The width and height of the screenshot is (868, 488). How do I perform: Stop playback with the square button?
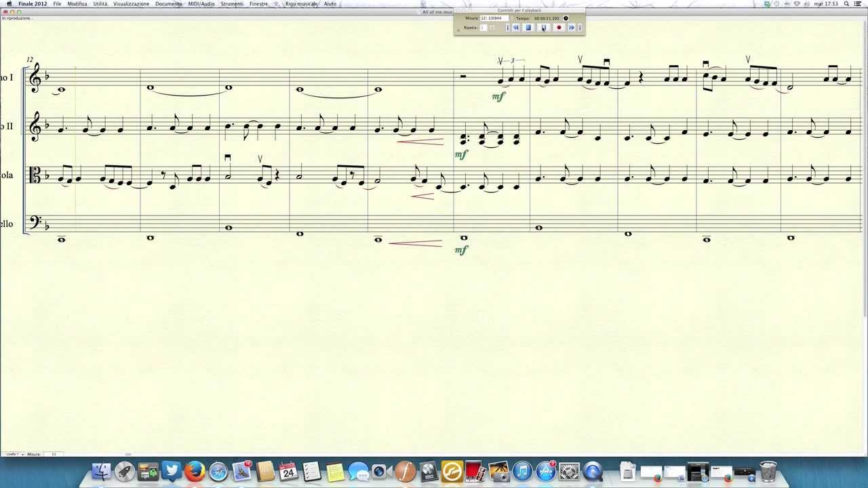[528, 28]
